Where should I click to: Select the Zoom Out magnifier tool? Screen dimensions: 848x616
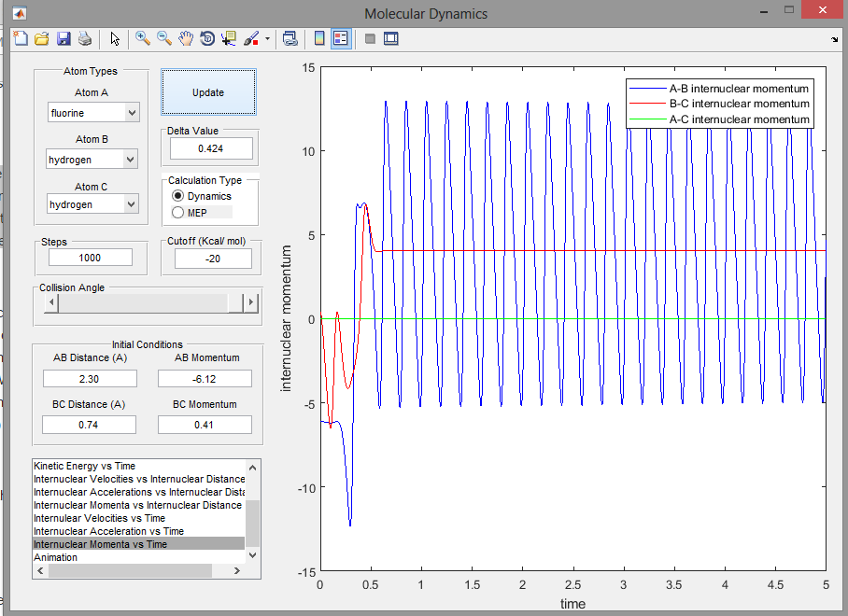164,38
